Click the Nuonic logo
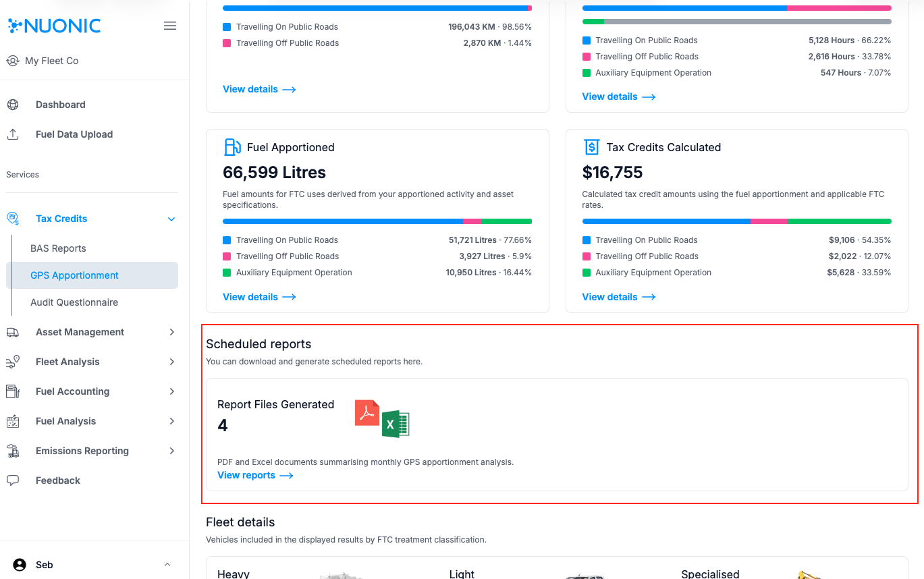This screenshot has height=579, width=924. pyautogui.click(x=54, y=25)
